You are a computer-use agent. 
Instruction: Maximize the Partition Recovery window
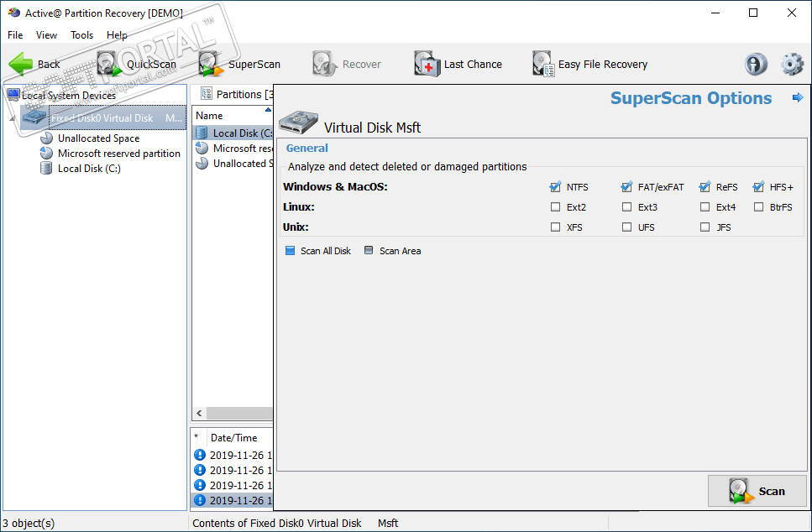(753, 13)
